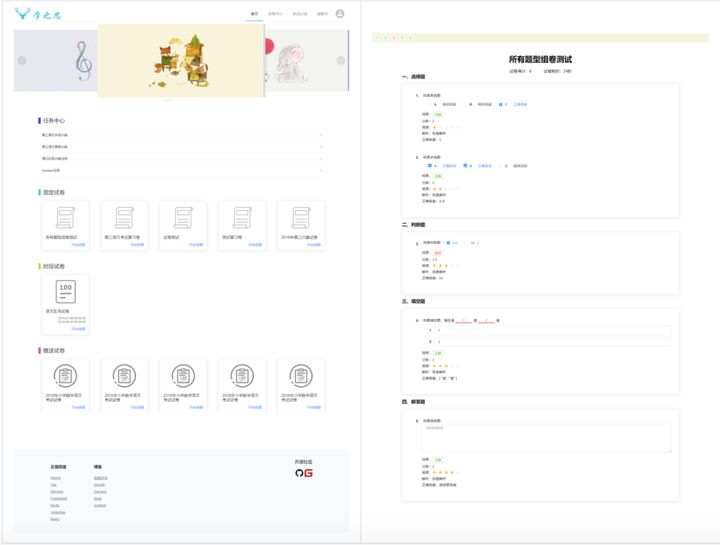
Task: Select radio option B of choice question 1
Action: pos(465,105)
